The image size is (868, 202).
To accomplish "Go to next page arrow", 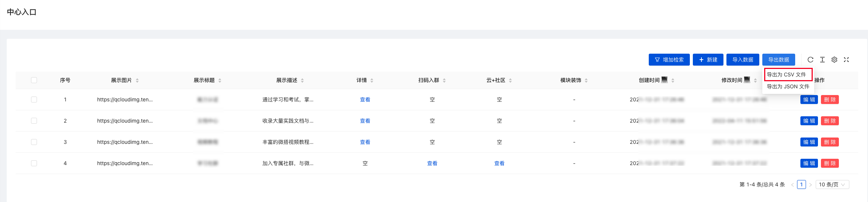I will pyautogui.click(x=810, y=185).
